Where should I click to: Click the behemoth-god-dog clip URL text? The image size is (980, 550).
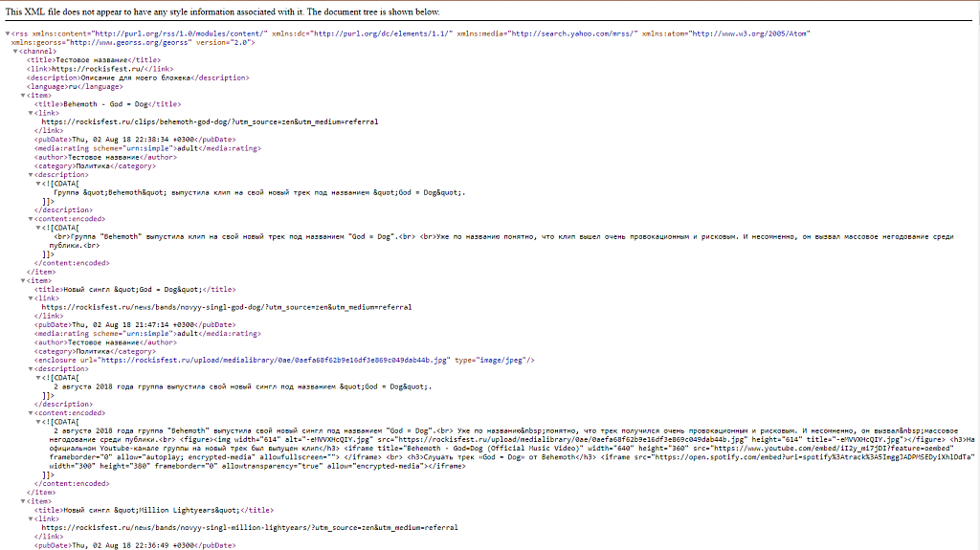click(x=209, y=121)
